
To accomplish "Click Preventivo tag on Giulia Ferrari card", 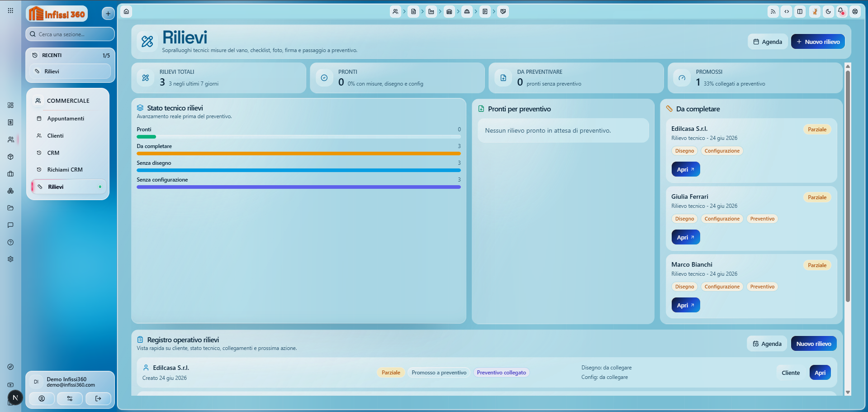I will click(x=762, y=219).
